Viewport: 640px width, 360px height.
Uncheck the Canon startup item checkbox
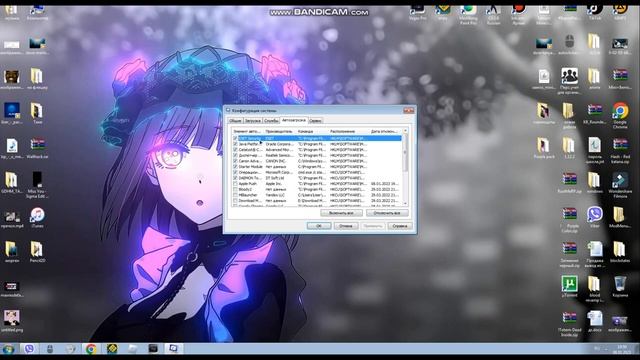[235, 161]
